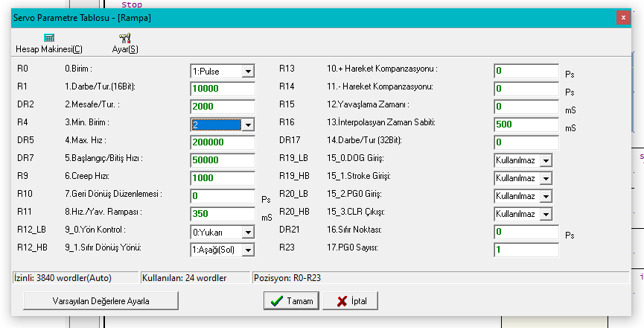Open the 15_1.Stroke Girişi dropdown
Image resolution: width=644 pixels, height=328 pixels.
pos(546,178)
